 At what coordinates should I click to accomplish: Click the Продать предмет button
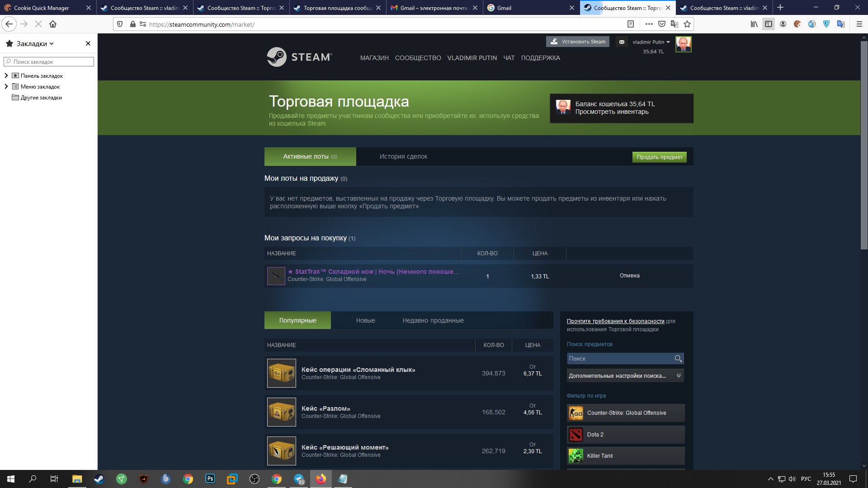pos(659,157)
